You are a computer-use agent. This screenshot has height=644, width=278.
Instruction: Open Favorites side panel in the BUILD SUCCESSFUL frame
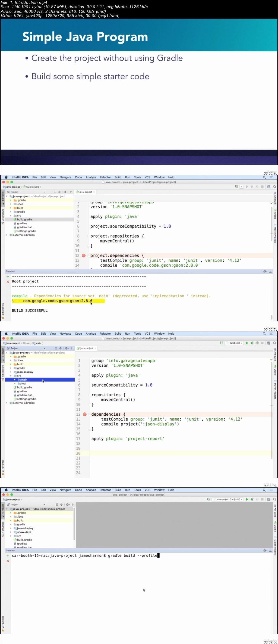tap(3, 311)
